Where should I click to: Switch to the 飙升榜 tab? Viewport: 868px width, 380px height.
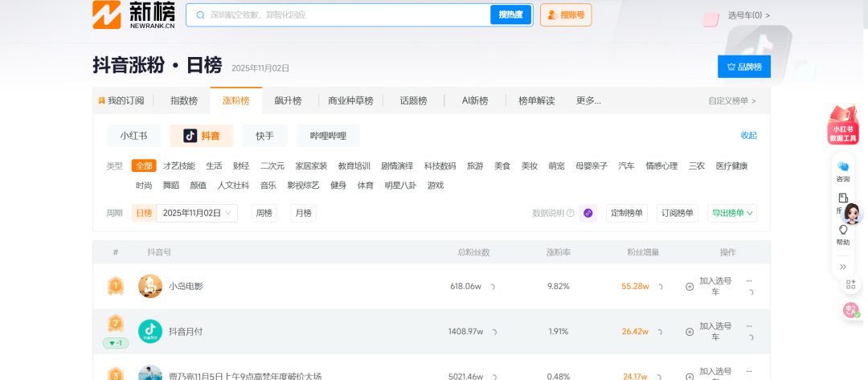point(287,100)
